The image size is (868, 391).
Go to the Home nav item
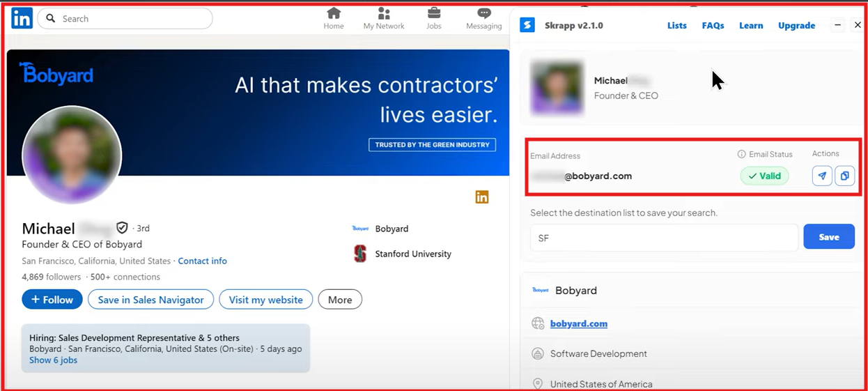click(334, 19)
